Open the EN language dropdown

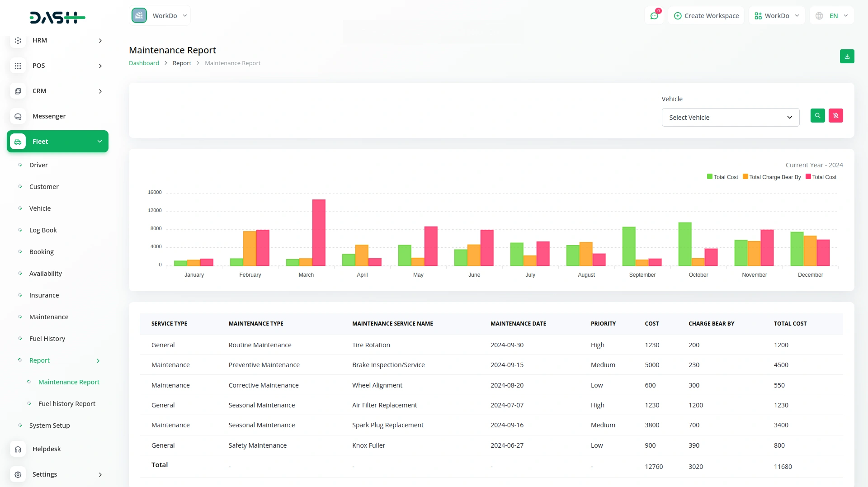(832, 16)
